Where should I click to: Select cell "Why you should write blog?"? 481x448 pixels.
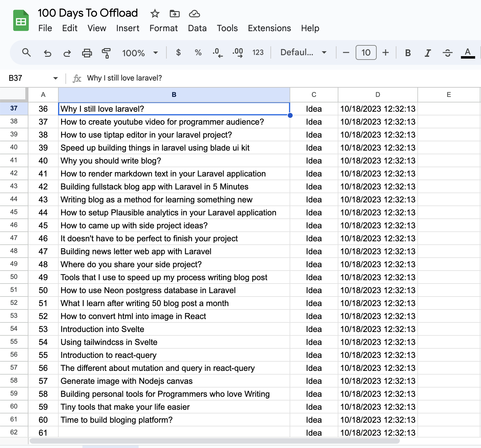(174, 161)
